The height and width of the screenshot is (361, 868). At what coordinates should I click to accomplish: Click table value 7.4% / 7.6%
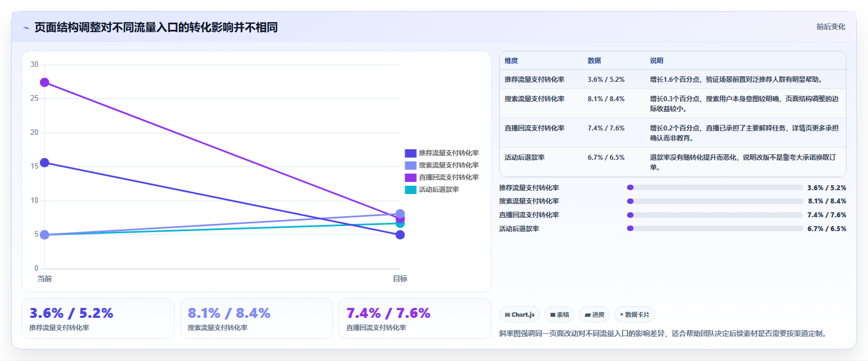[606, 128]
